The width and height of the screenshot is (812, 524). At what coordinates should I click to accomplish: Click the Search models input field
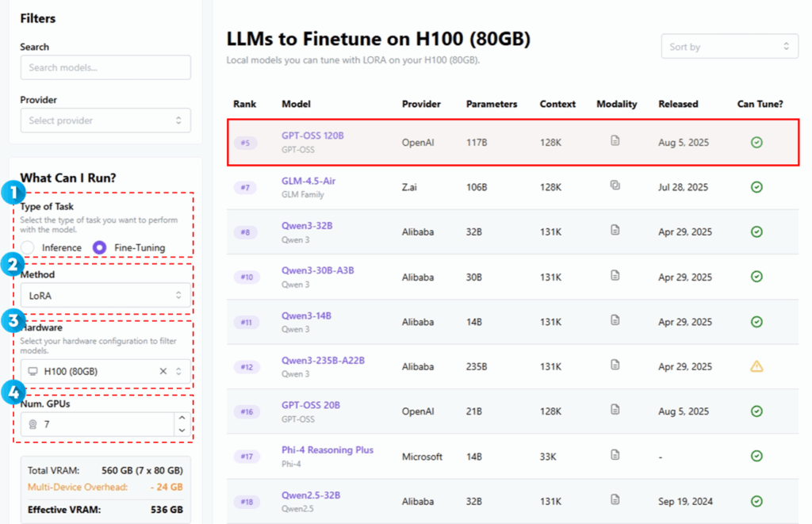point(105,67)
